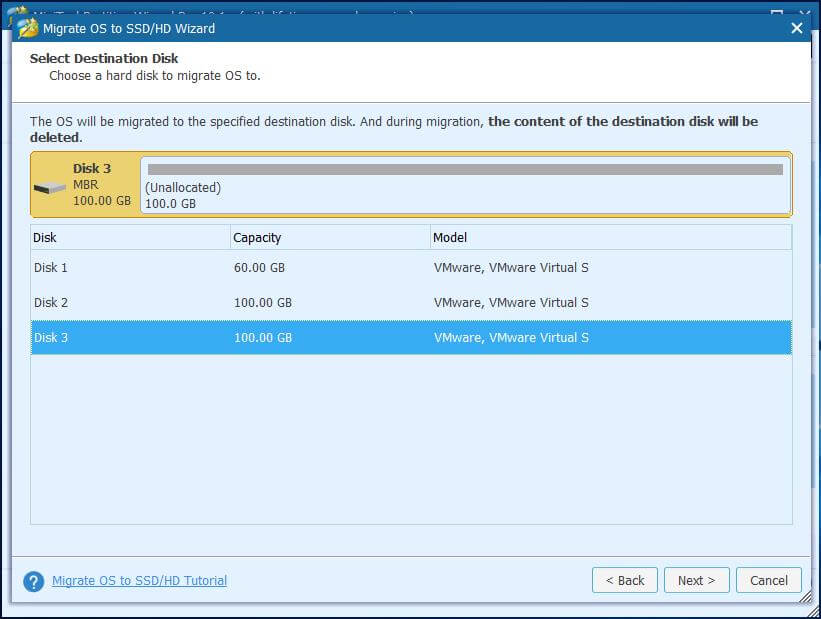Close the Migrate OS wizard dialog
This screenshot has width=821, height=619.
tap(797, 28)
